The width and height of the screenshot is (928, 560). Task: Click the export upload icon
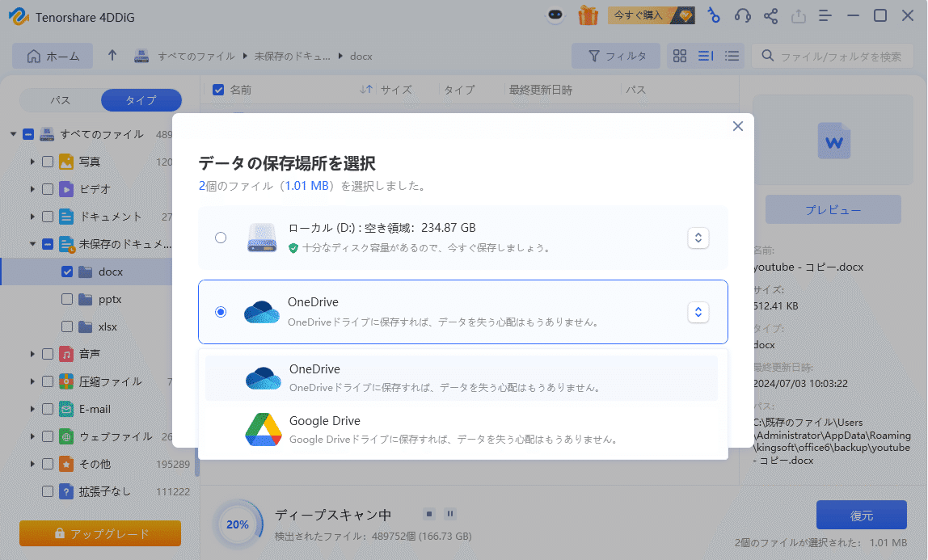799,16
